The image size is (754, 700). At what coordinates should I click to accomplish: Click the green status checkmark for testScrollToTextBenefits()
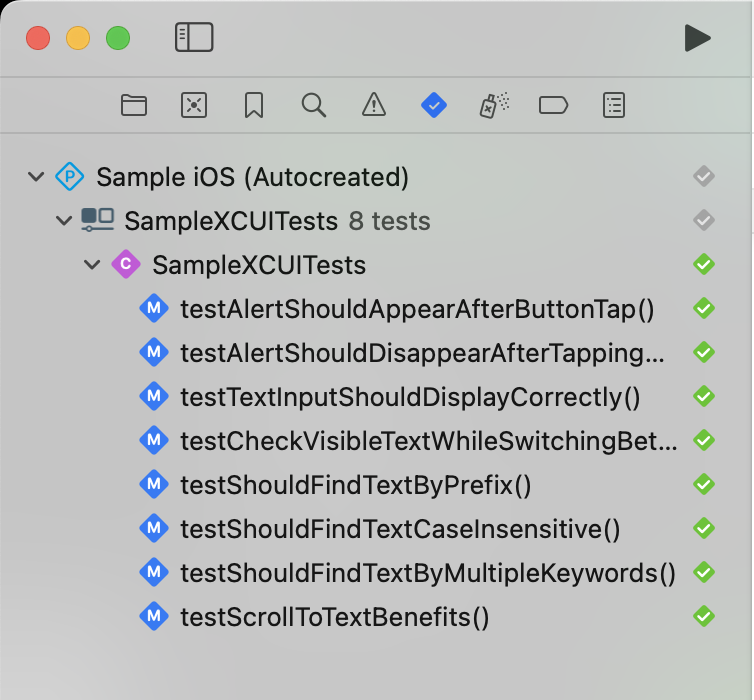pyautogui.click(x=704, y=617)
